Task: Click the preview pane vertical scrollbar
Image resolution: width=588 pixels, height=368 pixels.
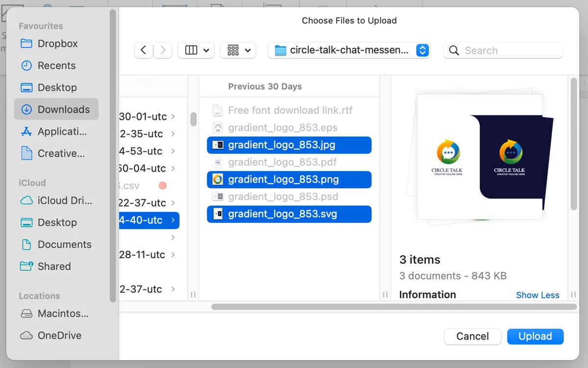Action: point(574,144)
